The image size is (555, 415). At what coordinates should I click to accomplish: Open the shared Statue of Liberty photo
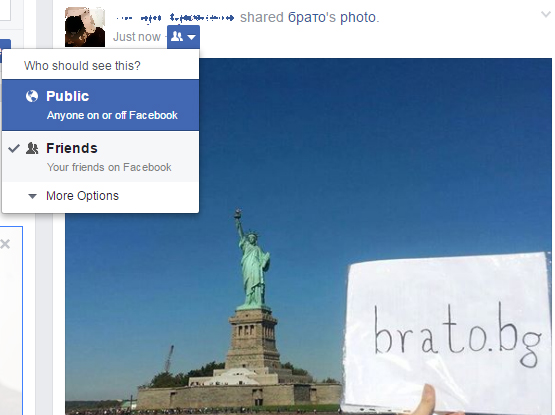coord(308,236)
